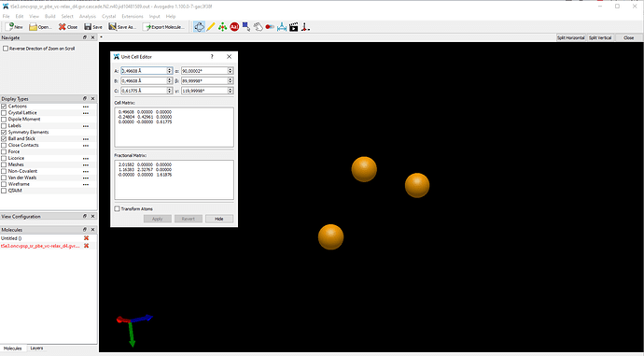The width and height of the screenshot is (644, 356).
Task: Remove the Untitled molecule with red X
Action: point(86,238)
